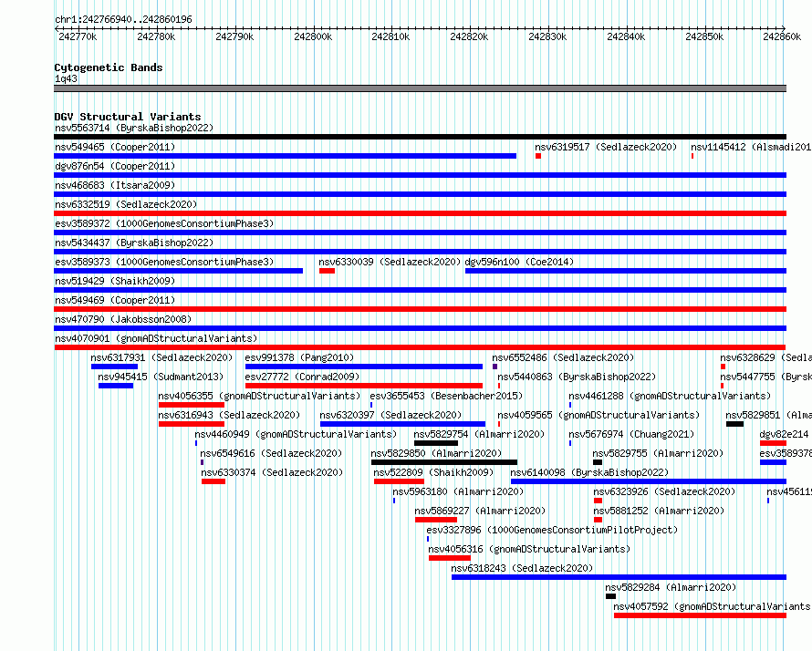Open nsv5434437 (ByrskaBishop2022) label
The height and width of the screenshot is (651, 812).
[134, 243]
